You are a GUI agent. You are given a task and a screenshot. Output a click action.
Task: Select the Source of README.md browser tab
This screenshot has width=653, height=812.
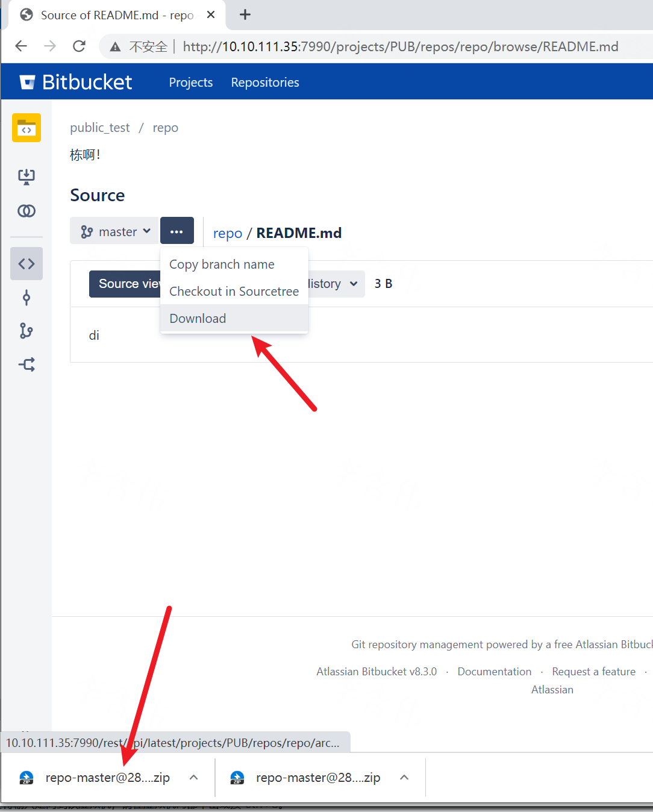117,15
